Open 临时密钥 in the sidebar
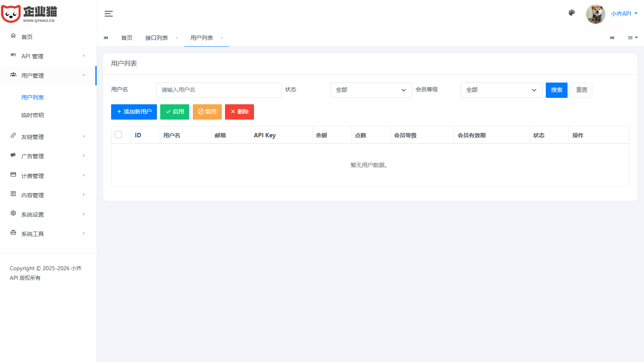 tap(33, 115)
